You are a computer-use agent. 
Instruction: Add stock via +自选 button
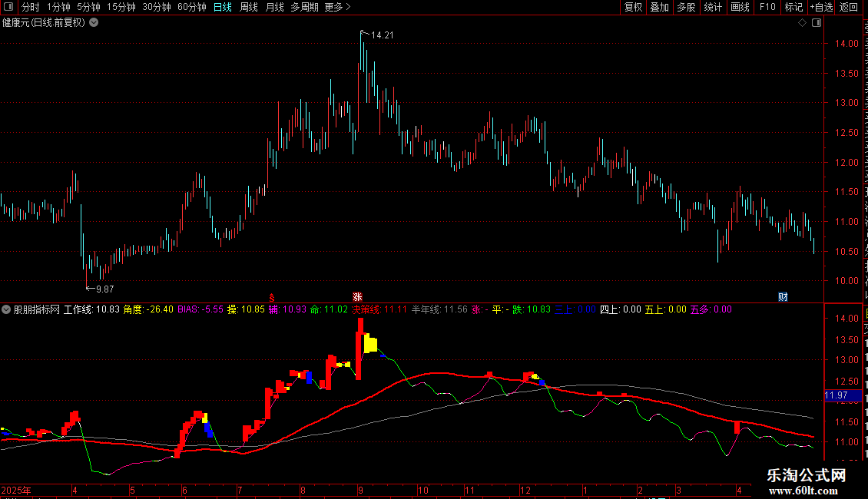pyautogui.click(x=821, y=7)
